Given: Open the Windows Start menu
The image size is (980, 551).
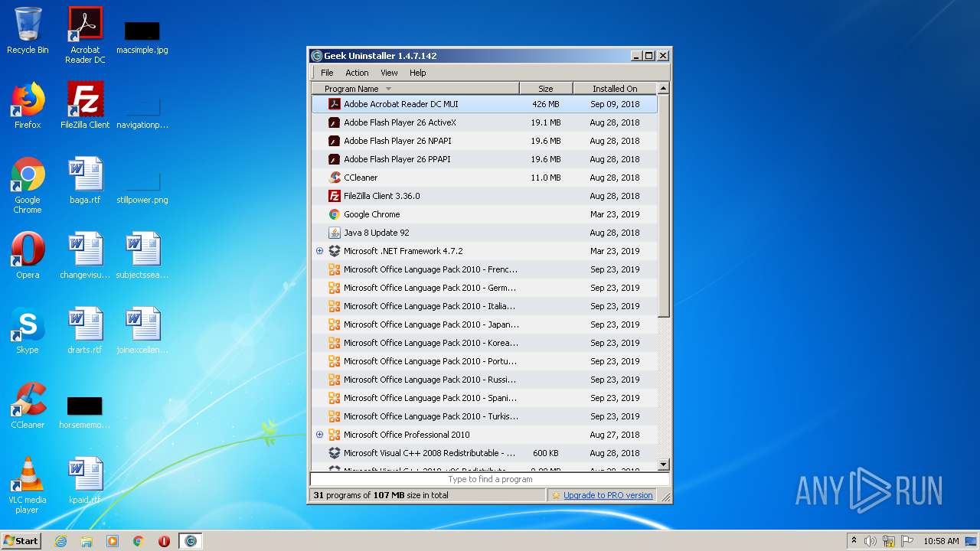Looking at the screenshot, I should [21, 541].
